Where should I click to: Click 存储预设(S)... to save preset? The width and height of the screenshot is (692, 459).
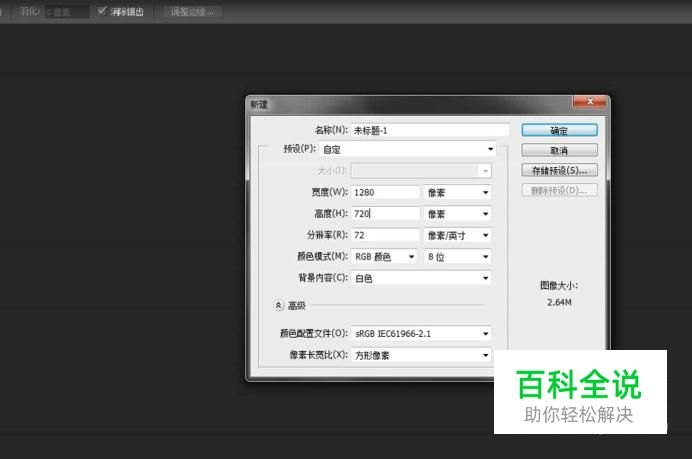[559, 170]
